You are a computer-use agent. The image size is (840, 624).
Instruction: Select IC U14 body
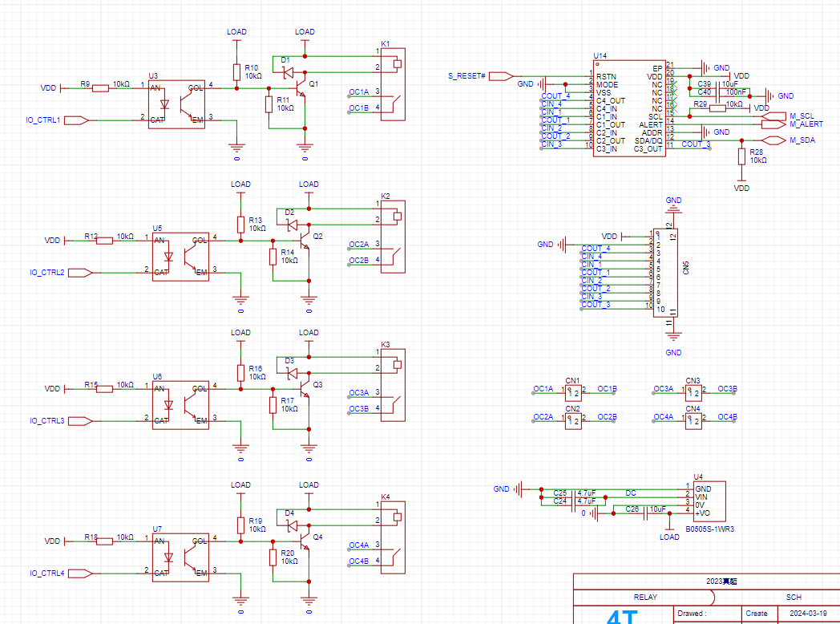pyautogui.click(x=629, y=108)
